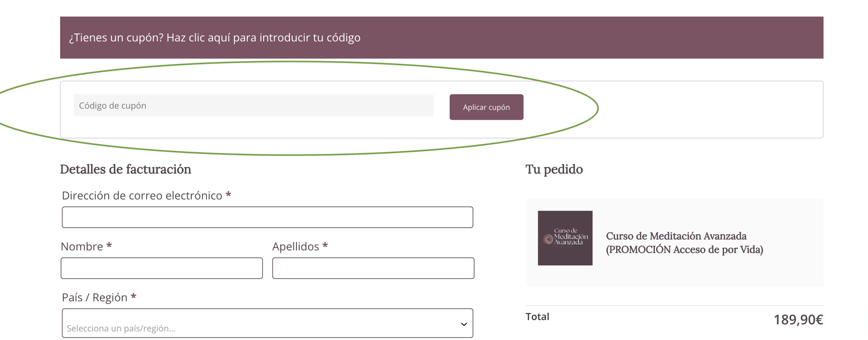Select the Apellidos text field
Screen dimensions: 868x340
[x=373, y=268]
